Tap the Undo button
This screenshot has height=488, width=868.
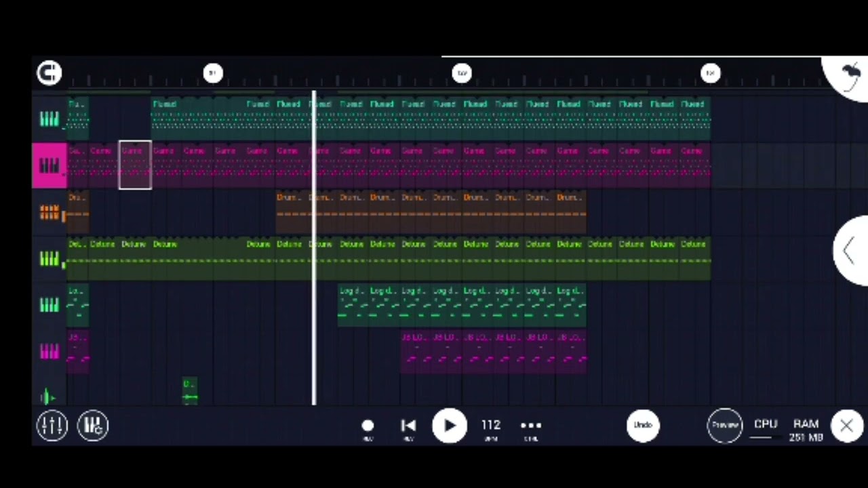(x=643, y=426)
